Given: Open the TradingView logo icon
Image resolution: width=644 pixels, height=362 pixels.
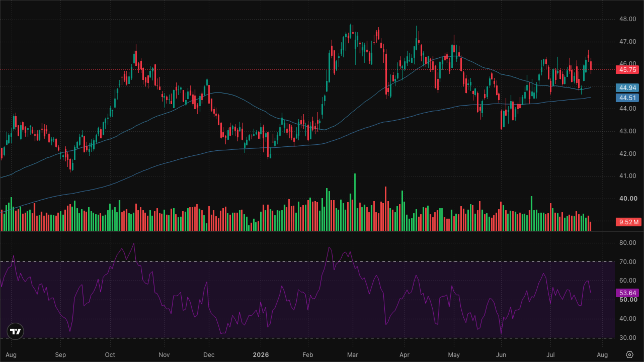Looking at the screenshot, I should tap(15, 331).
